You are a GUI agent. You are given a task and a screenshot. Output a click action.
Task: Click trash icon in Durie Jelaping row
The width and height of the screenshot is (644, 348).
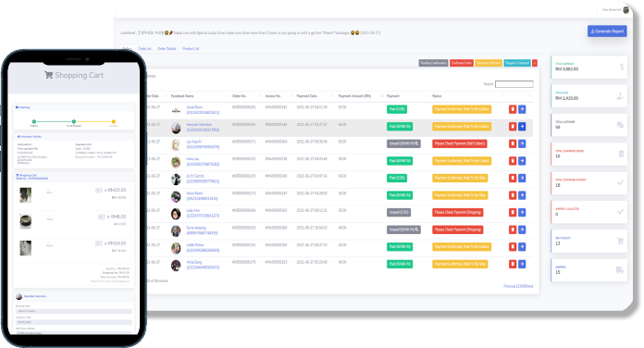pos(513,230)
